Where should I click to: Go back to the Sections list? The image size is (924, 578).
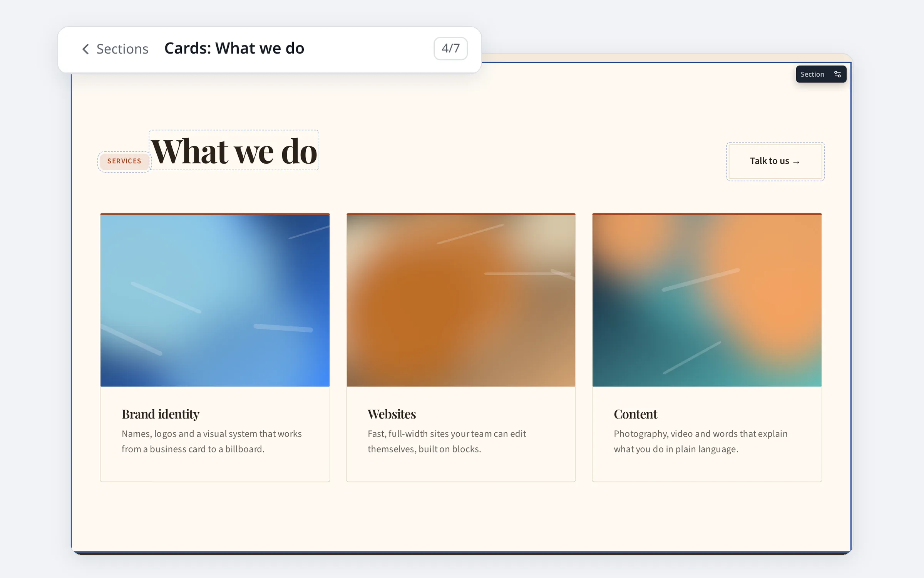pos(115,49)
